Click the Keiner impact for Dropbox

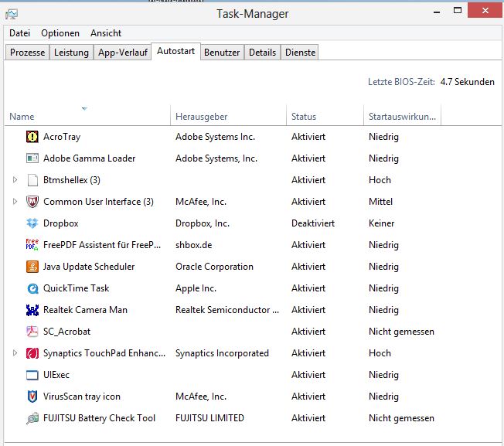(x=381, y=223)
